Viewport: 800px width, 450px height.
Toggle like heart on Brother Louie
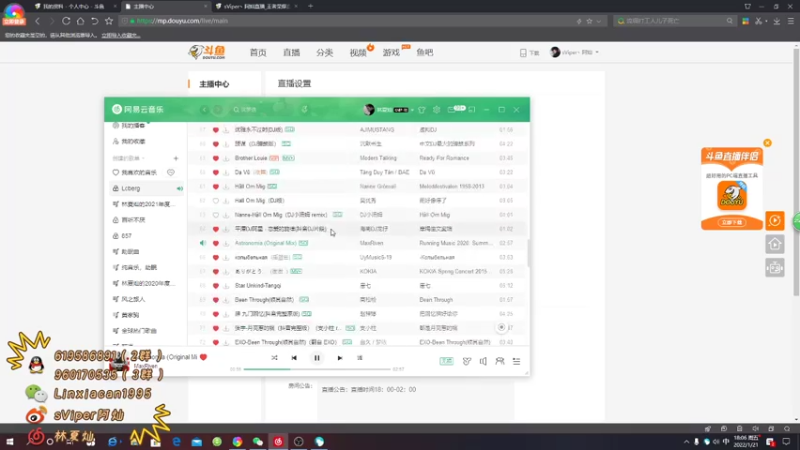pyautogui.click(x=216, y=158)
